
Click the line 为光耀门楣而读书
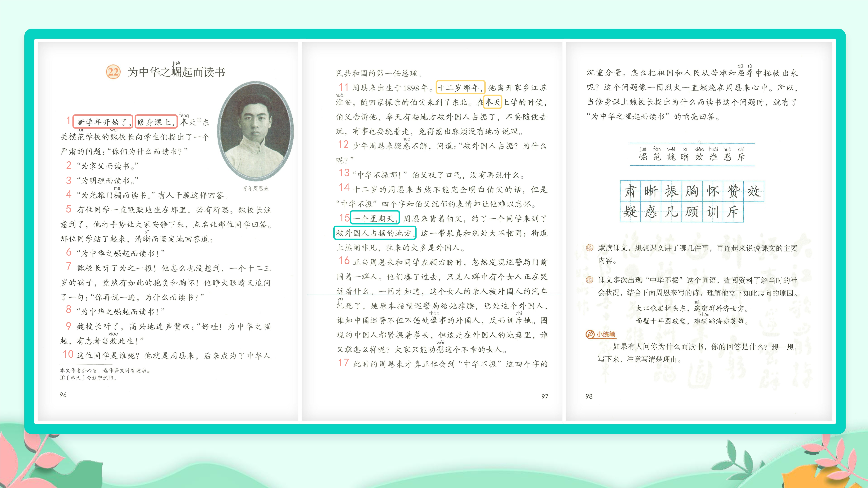point(116,195)
